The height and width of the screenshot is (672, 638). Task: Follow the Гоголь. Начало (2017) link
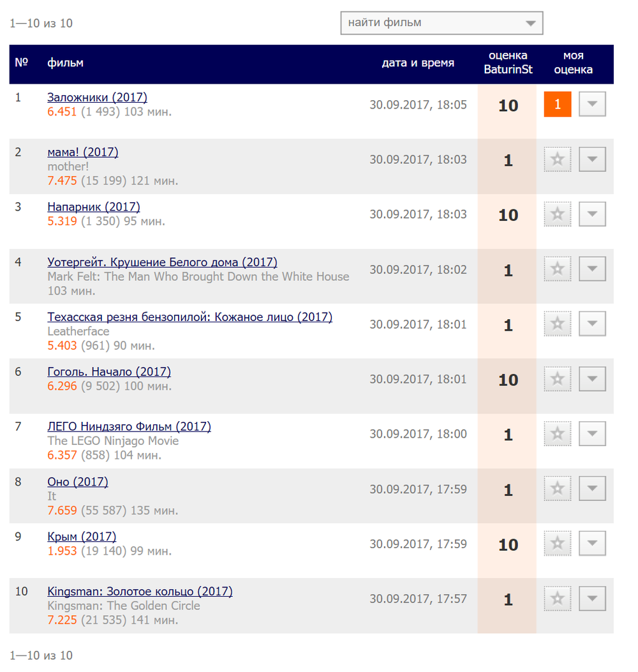[109, 371]
